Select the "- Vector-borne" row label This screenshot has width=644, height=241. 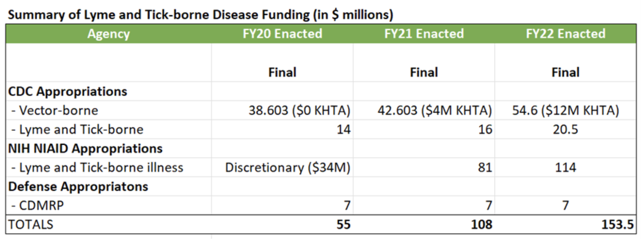pyautogui.click(x=55, y=110)
